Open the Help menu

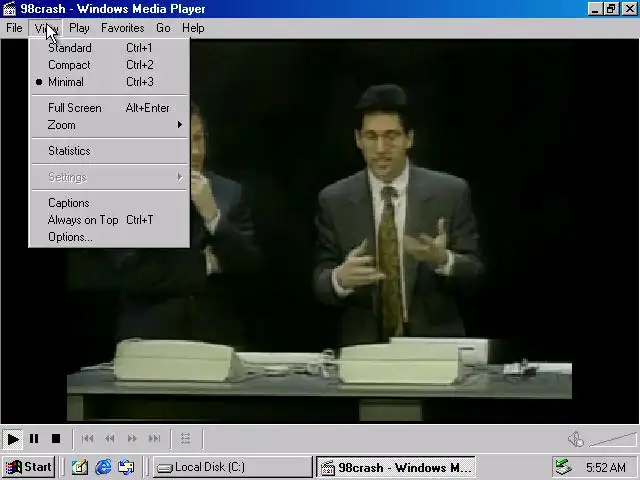(x=193, y=28)
